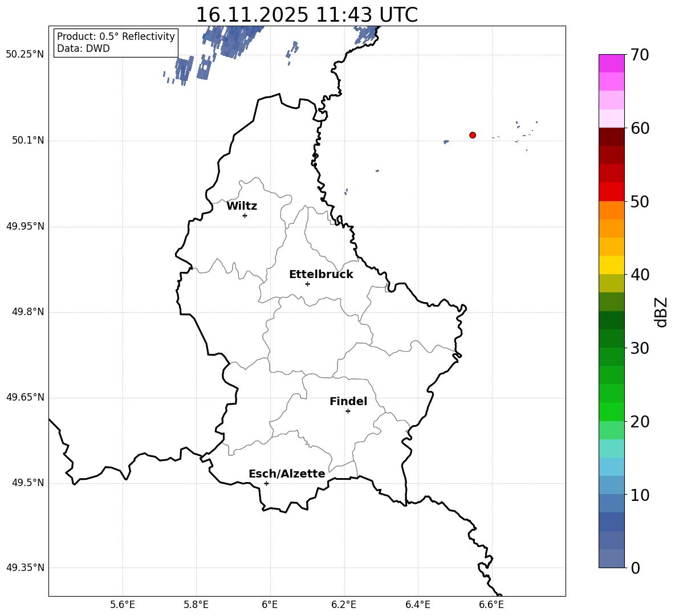Screen dimensions: 675x616
Task: Click the turquoise swatch below 20
Action: [612, 448]
